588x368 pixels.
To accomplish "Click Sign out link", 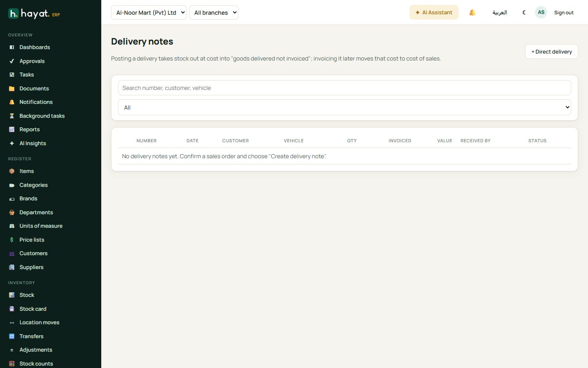I will tap(563, 13).
